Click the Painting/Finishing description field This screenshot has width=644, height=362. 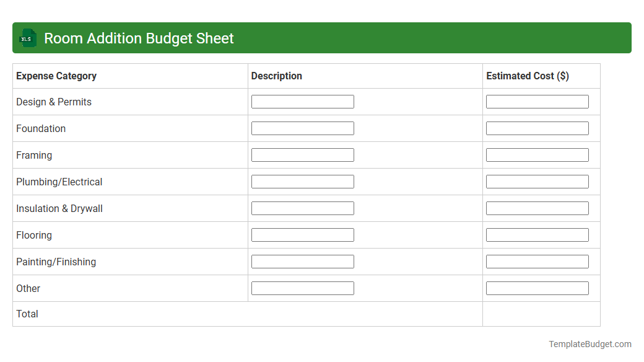[302, 261]
